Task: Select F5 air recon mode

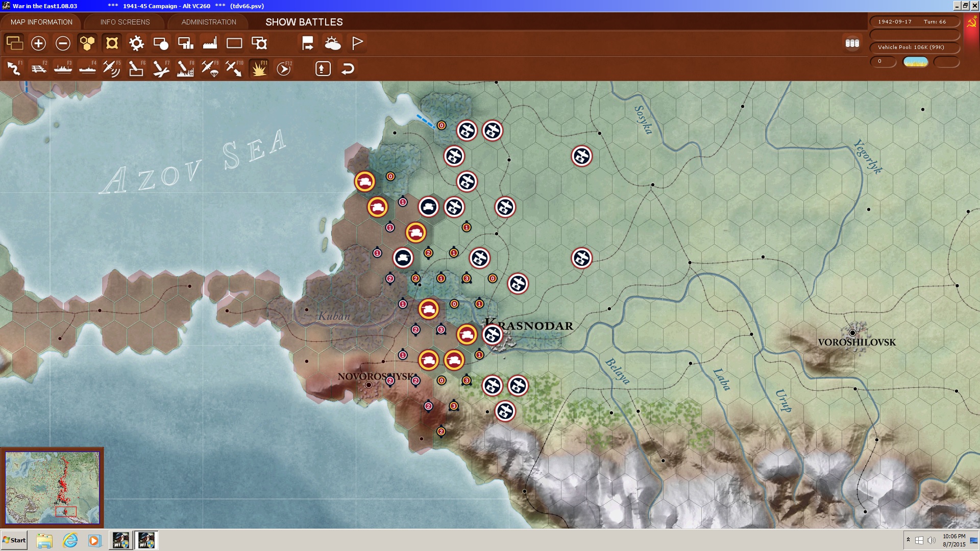Action: [x=112, y=68]
